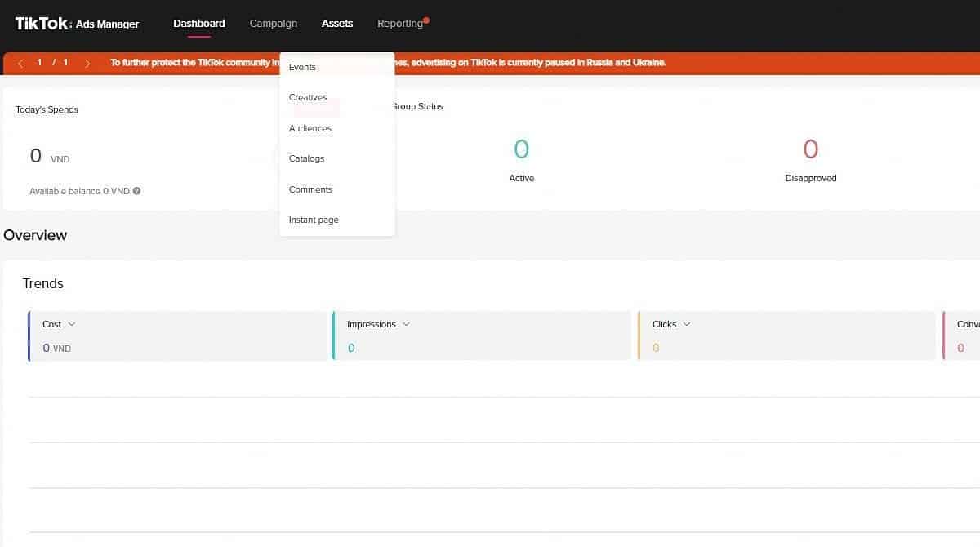Select Audiences from the Assets menu
The height and width of the screenshot is (547, 980).
click(310, 128)
